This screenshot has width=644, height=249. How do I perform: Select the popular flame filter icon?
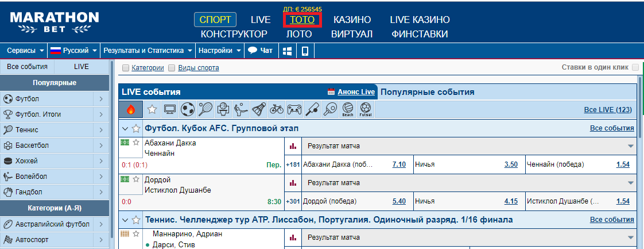pos(131,109)
